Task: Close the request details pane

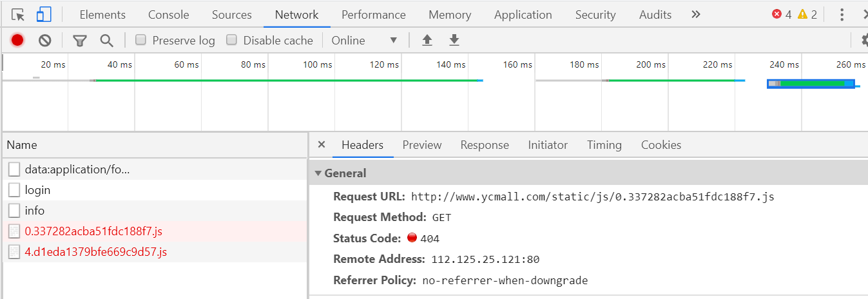Action: pos(322,145)
